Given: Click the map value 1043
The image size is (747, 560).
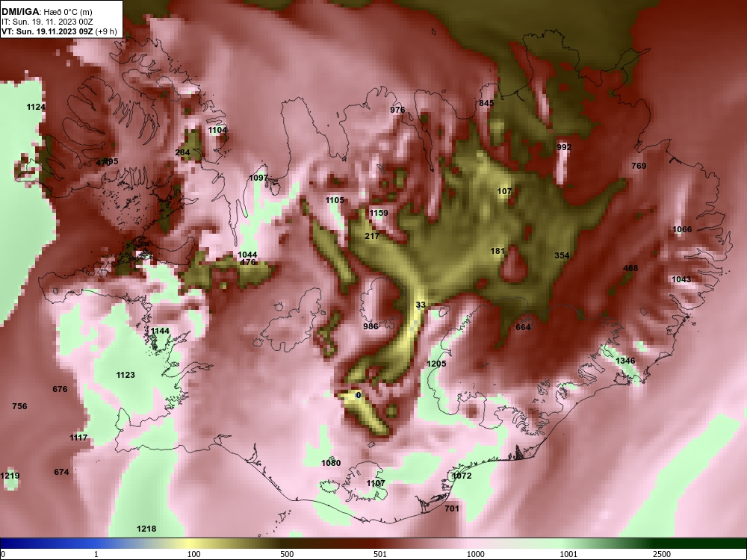Looking at the screenshot, I should pyautogui.click(x=681, y=279).
